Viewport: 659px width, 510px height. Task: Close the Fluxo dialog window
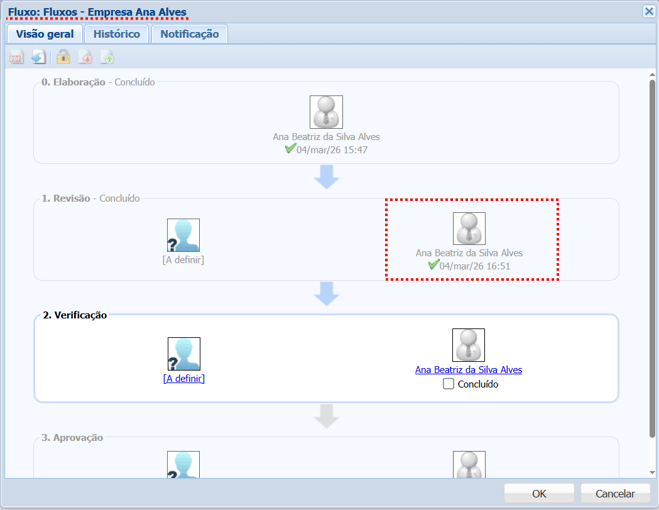649,11
